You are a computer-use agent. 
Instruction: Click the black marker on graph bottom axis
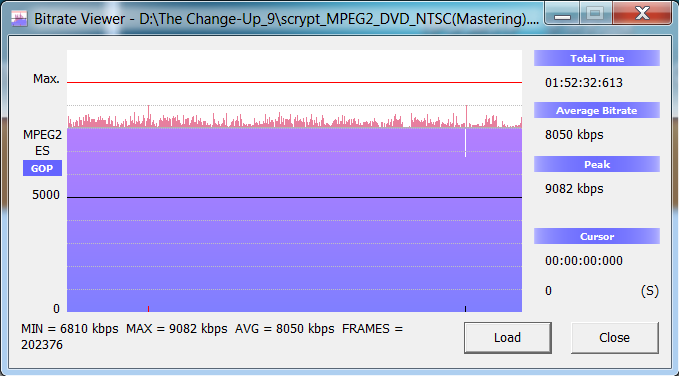point(466,309)
